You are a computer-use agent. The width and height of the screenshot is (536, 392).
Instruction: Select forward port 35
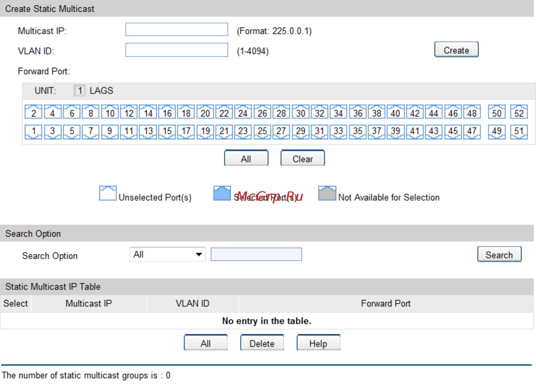(358, 132)
